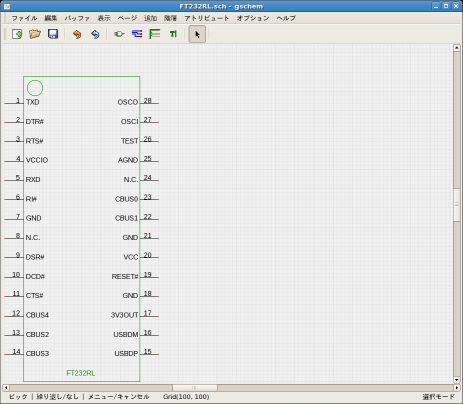Open the 階層 menu

tap(170, 18)
